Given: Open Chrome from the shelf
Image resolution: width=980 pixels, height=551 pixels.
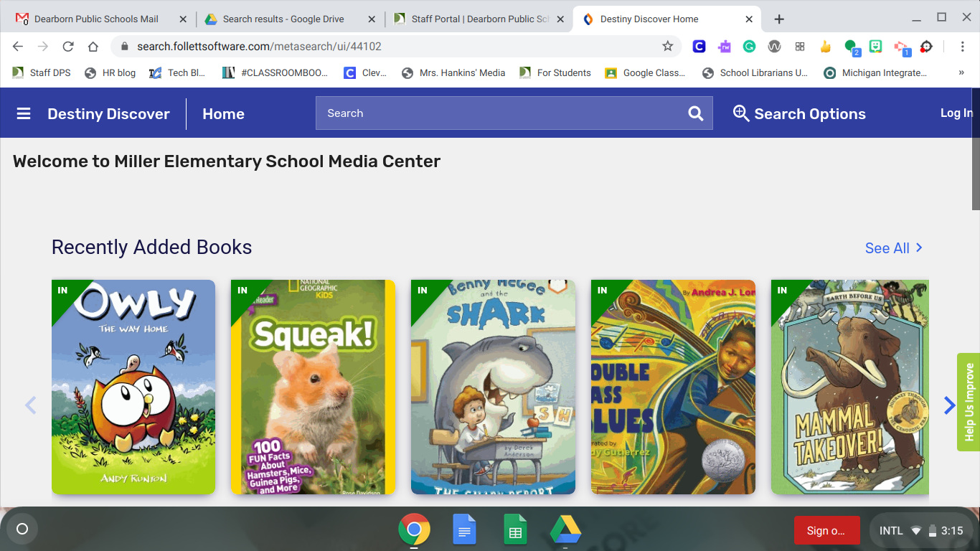Looking at the screenshot, I should pyautogui.click(x=414, y=530).
